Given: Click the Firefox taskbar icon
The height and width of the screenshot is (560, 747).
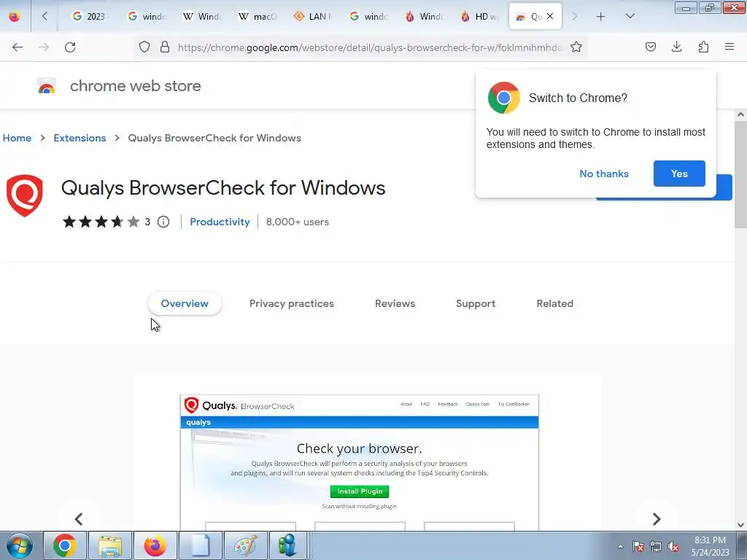Looking at the screenshot, I should (155, 545).
